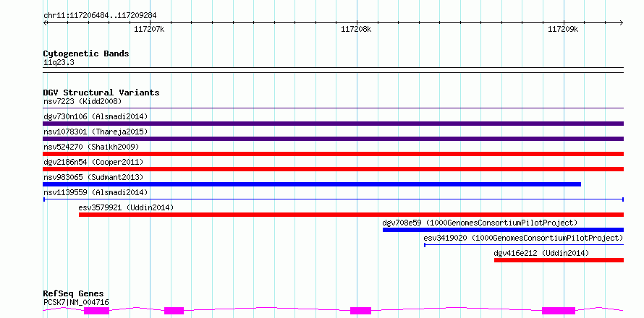Click the nsv1078301 (Thareja2015) label
This screenshot has height=318, width=644.
(x=96, y=132)
